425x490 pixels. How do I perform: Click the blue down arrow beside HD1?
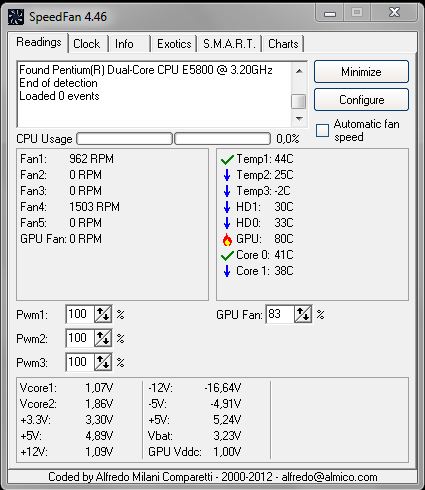[x=227, y=207]
